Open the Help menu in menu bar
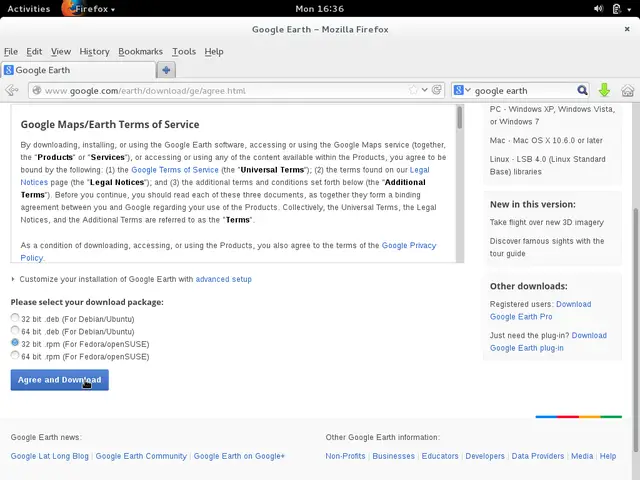 pyautogui.click(x=214, y=51)
